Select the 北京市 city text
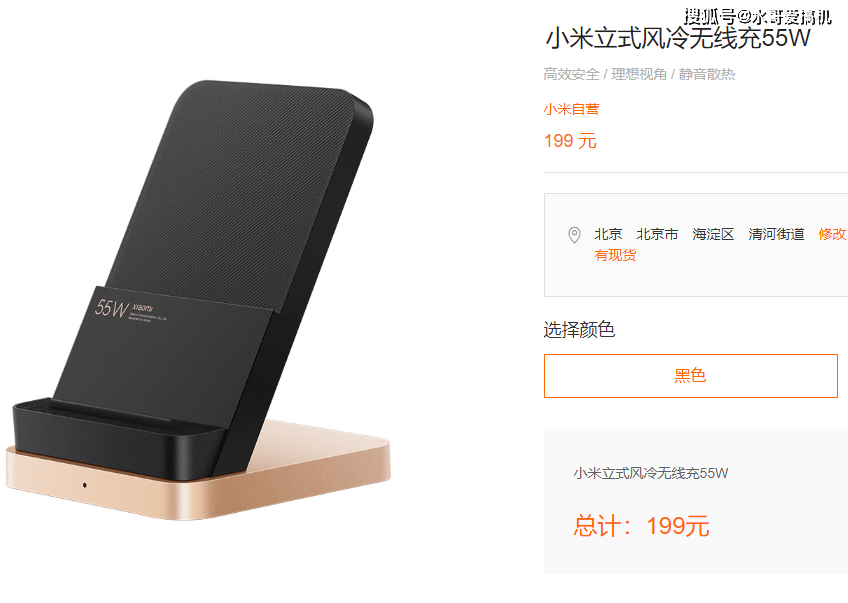 click(657, 234)
